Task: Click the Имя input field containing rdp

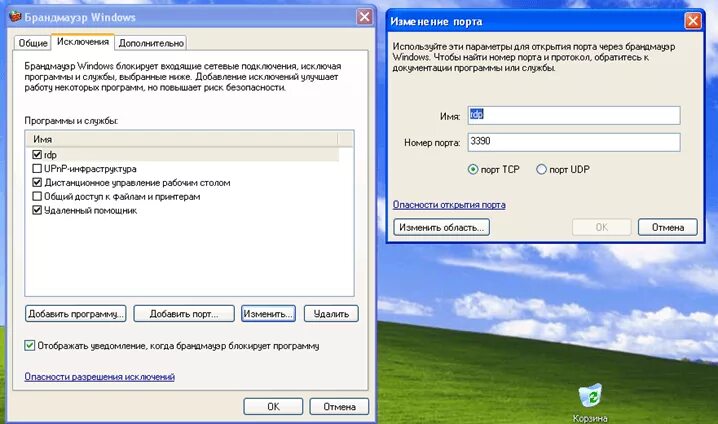Action: click(574, 115)
